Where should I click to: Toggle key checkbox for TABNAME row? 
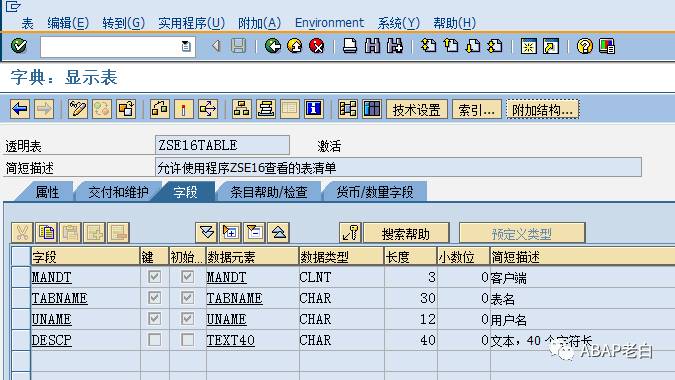[155, 298]
